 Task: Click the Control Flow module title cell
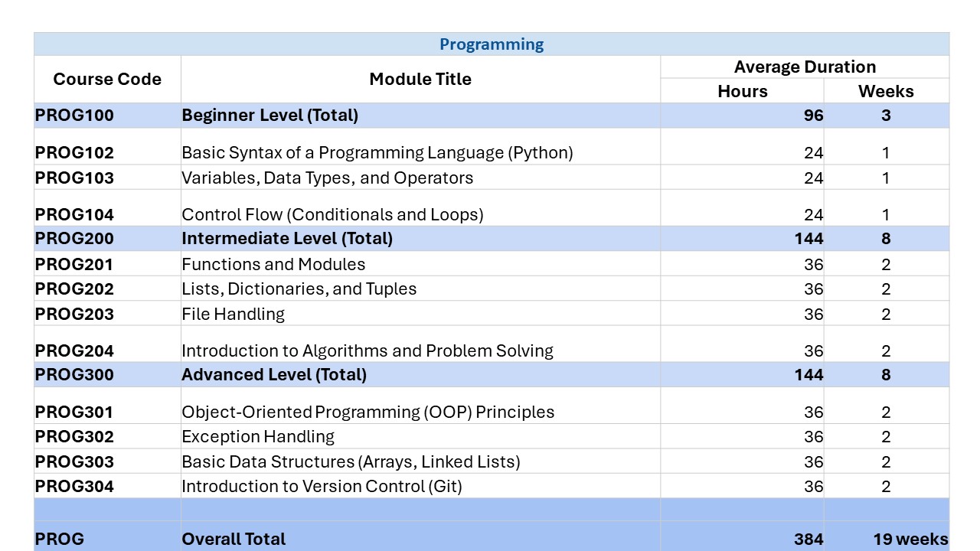click(x=332, y=214)
